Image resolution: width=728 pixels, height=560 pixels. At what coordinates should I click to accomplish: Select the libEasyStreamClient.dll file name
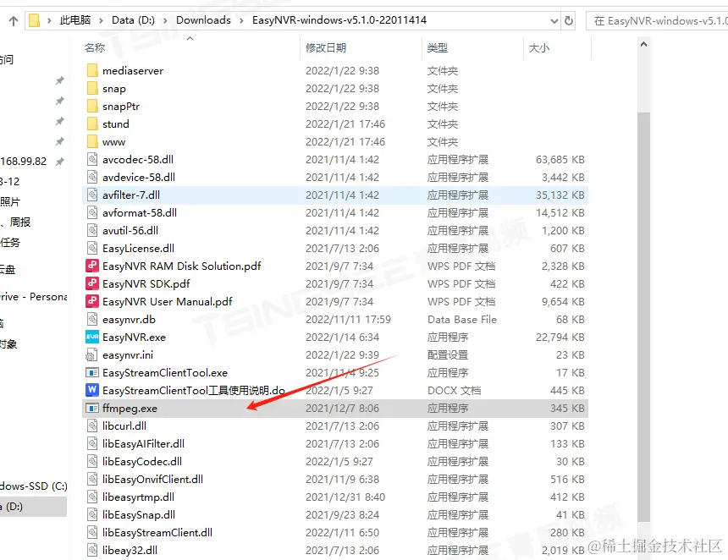[157, 533]
